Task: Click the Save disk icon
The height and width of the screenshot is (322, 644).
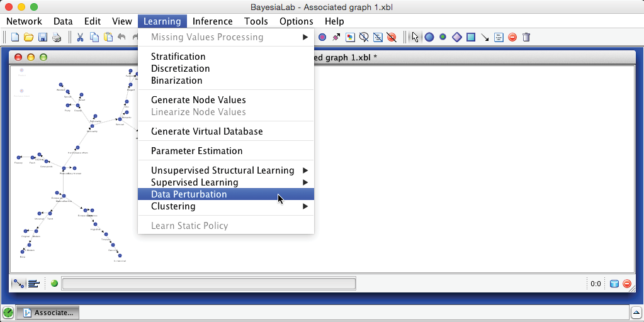Action: pos(43,37)
